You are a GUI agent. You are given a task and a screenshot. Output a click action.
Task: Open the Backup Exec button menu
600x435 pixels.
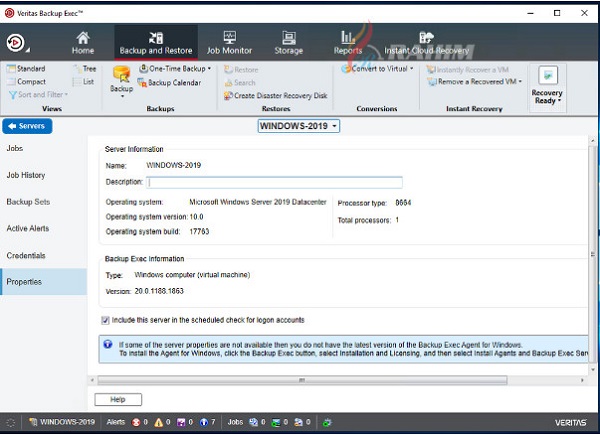tap(16, 42)
